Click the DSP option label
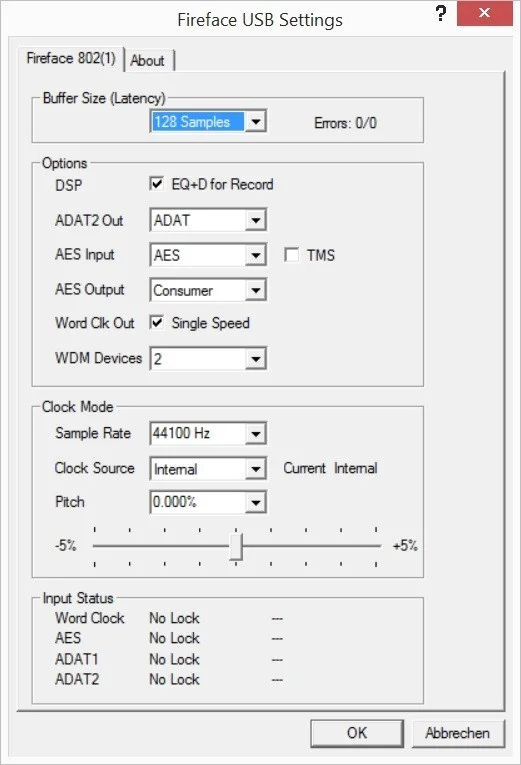The image size is (521, 765). coord(69,185)
